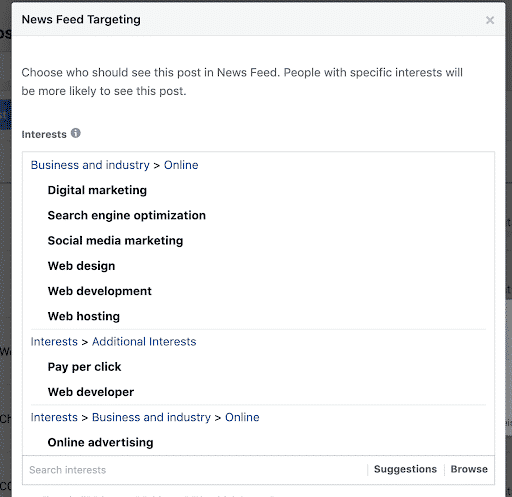Screen dimensions: 512x497
Task: Close the News Feed Targeting dialog
Action: click(490, 20)
